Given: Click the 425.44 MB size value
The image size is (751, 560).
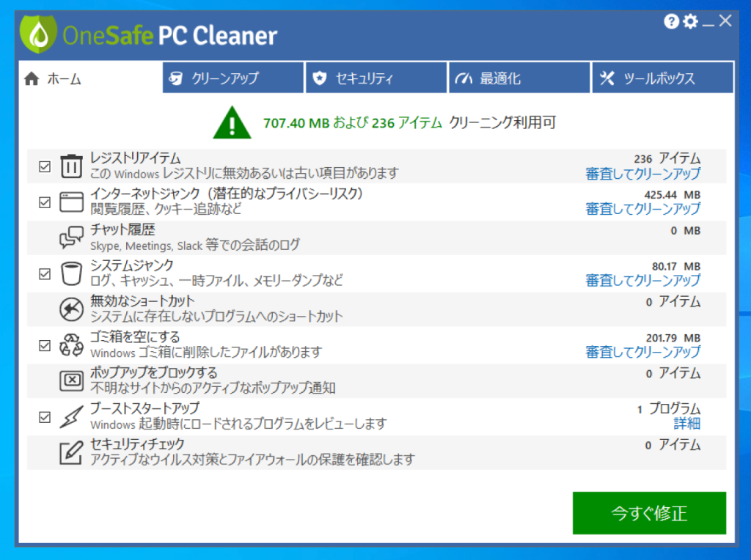Looking at the screenshot, I should pos(673,195).
